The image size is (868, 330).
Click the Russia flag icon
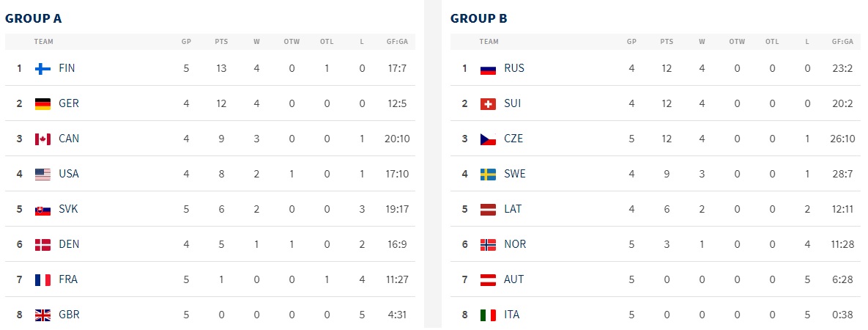pos(488,68)
